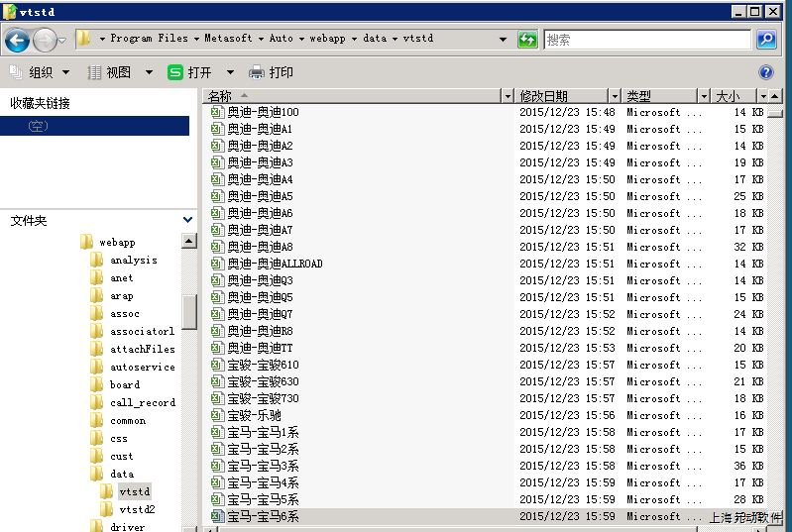Click the Back navigation arrow button
Viewport: 792px width, 532px height.
point(17,40)
